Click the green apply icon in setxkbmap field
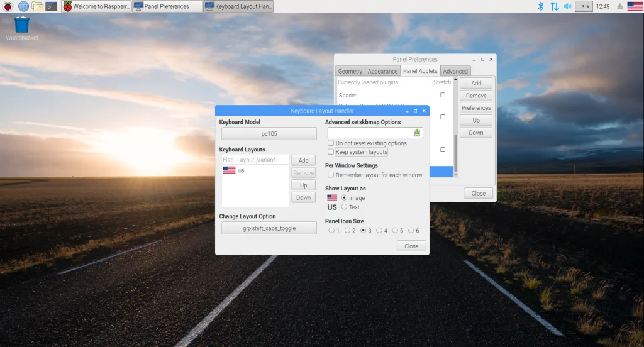Screen dimensions: 644x347 pyautogui.click(x=417, y=133)
